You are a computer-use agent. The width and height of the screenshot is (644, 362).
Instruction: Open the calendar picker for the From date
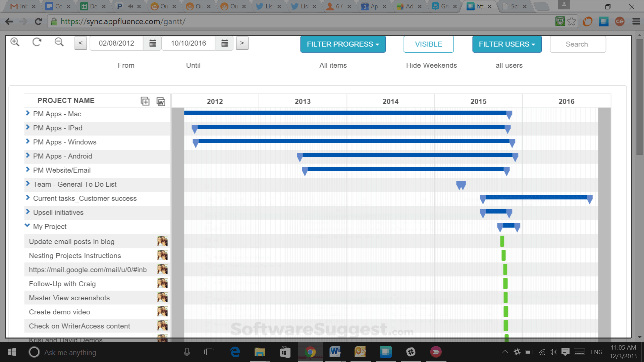pos(153,43)
